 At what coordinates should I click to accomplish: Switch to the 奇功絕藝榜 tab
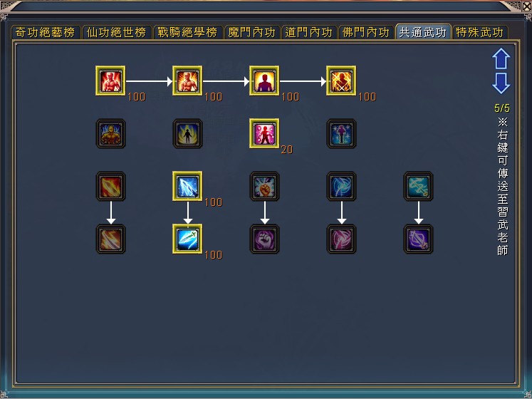coord(46,32)
